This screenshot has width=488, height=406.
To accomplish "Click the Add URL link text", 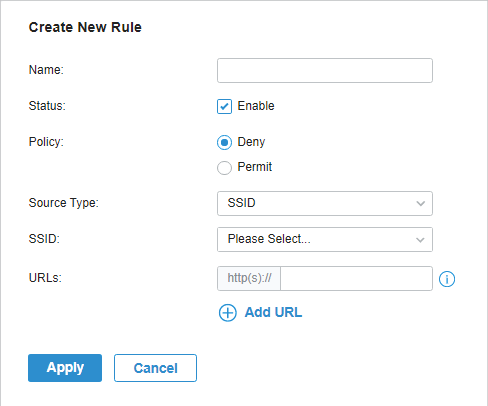I will pyautogui.click(x=273, y=312).
